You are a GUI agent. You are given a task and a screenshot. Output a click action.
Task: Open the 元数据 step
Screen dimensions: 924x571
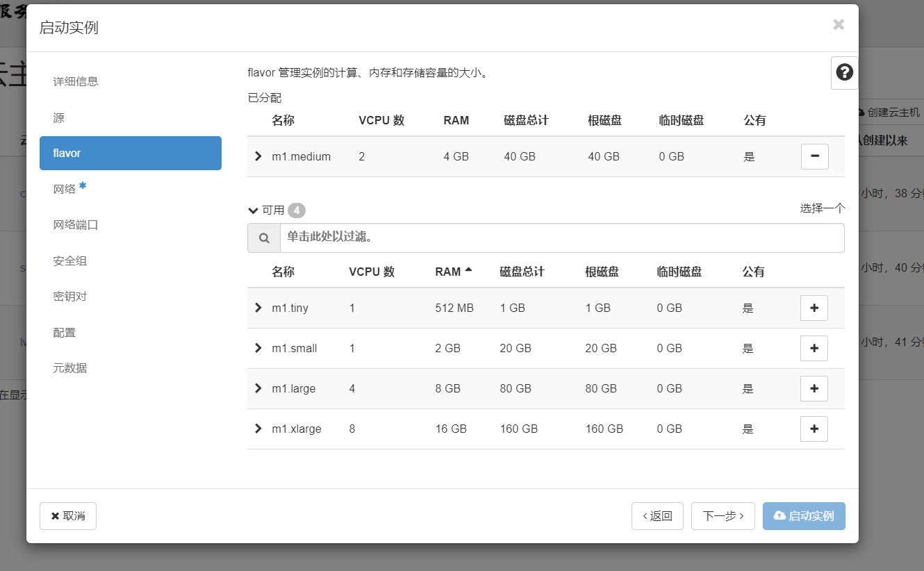(131, 367)
